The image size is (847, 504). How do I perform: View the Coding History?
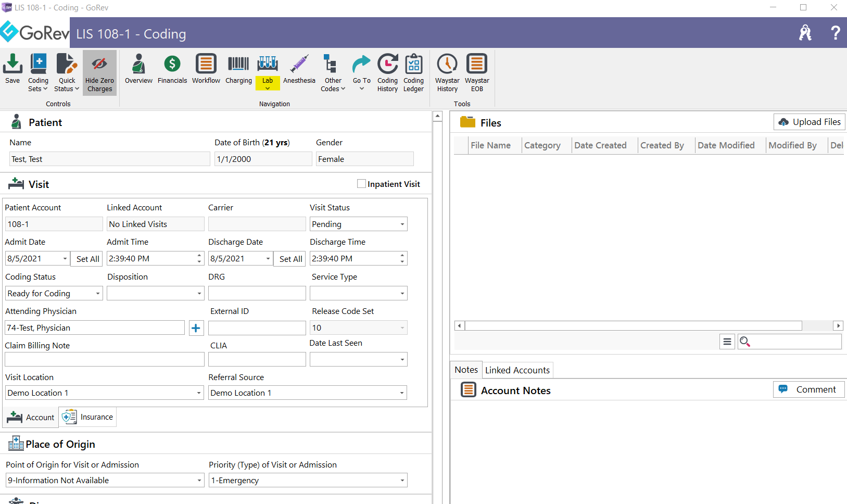[387, 73]
